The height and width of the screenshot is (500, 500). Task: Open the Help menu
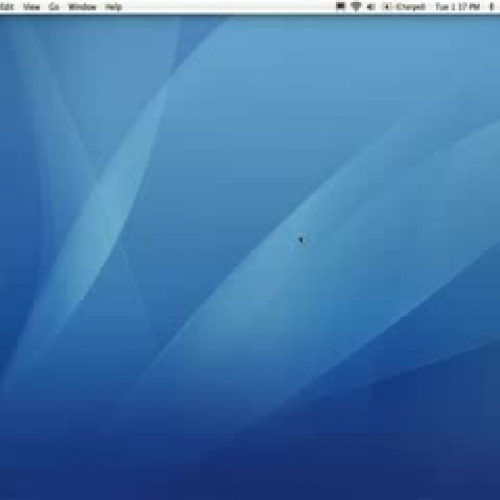click(113, 7)
